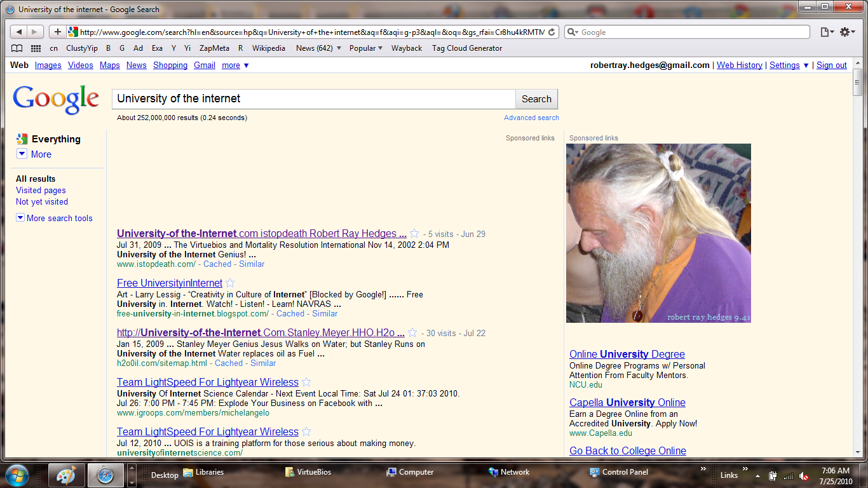The image size is (868, 488).
Task: Click the muted volume tray icon
Action: 804,475
